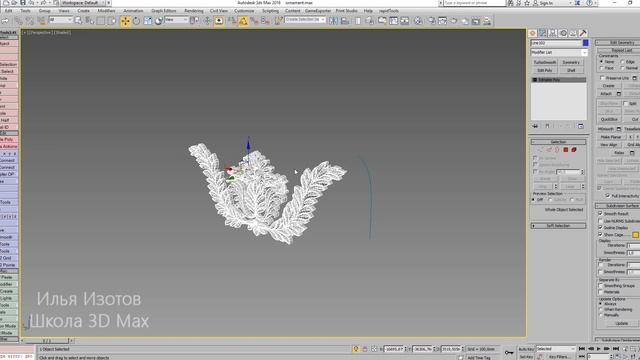
Task: Toggle the Percent Snap icon
Action: point(254,21)
